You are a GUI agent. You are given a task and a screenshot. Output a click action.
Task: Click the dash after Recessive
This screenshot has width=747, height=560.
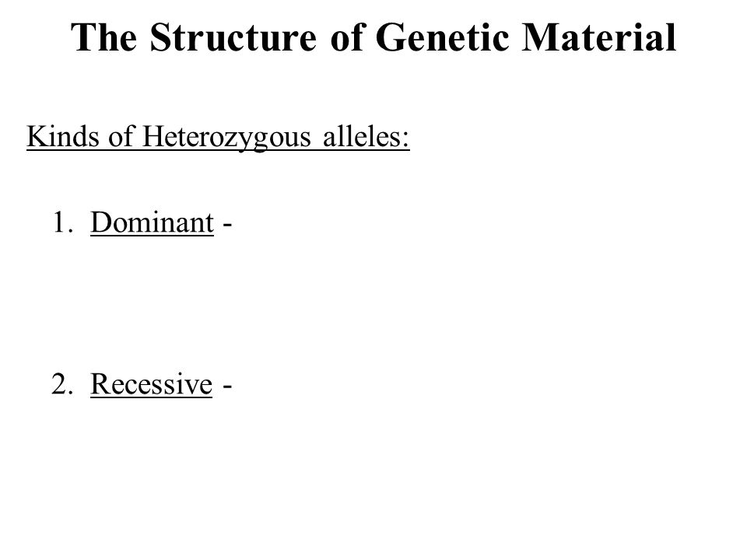pyautogui.click(x=227, y=385)
